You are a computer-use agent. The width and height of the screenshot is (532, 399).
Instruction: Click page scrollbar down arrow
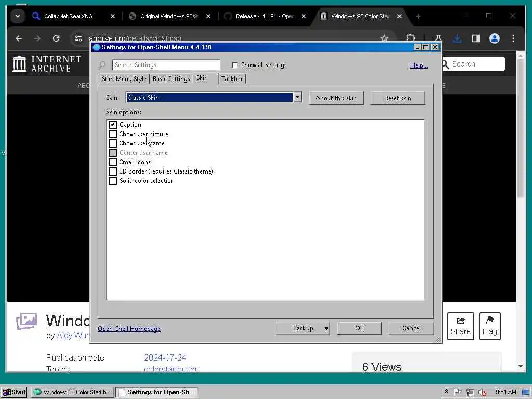[521, 366]
